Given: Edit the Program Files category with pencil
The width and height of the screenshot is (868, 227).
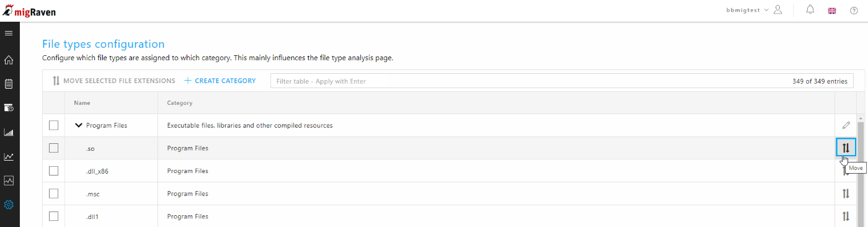Looking at the screenshot, I should (x=846, y=125).
